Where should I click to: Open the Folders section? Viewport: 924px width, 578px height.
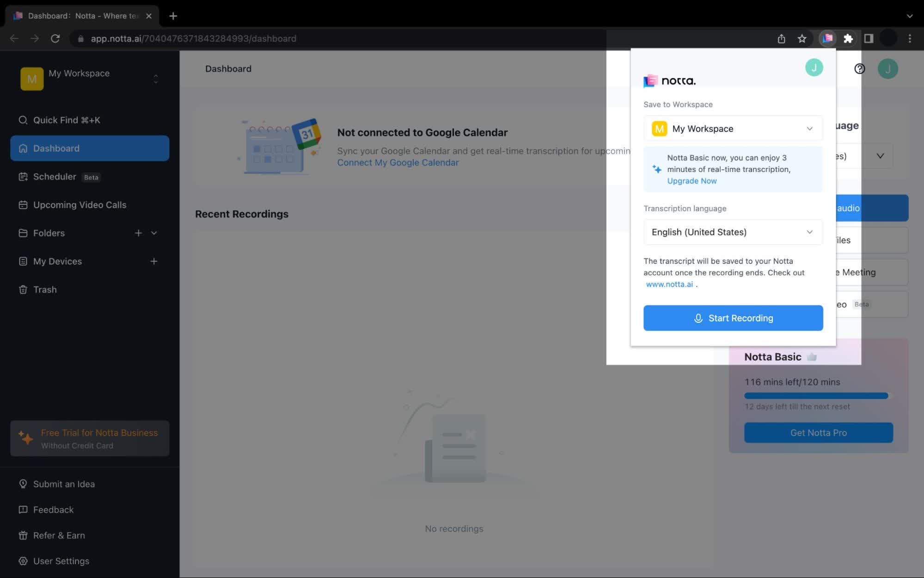[49, 233]
